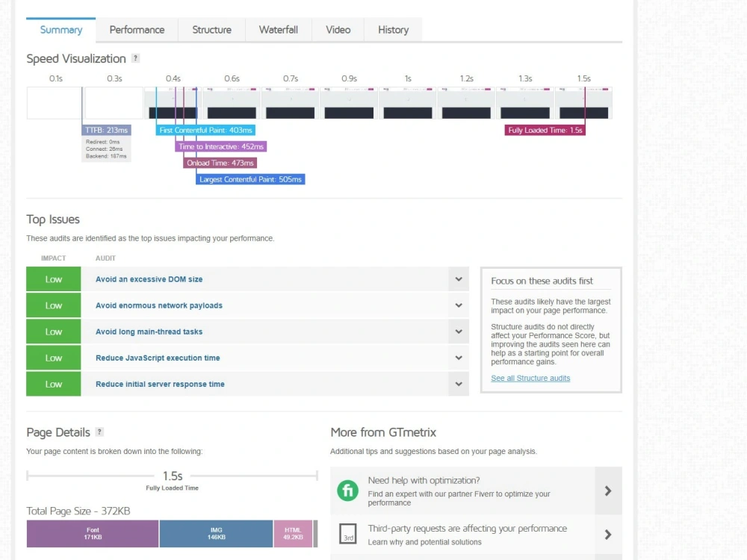
Task: Select the 0.7s filmstrip frame
Action: [290, 103]
